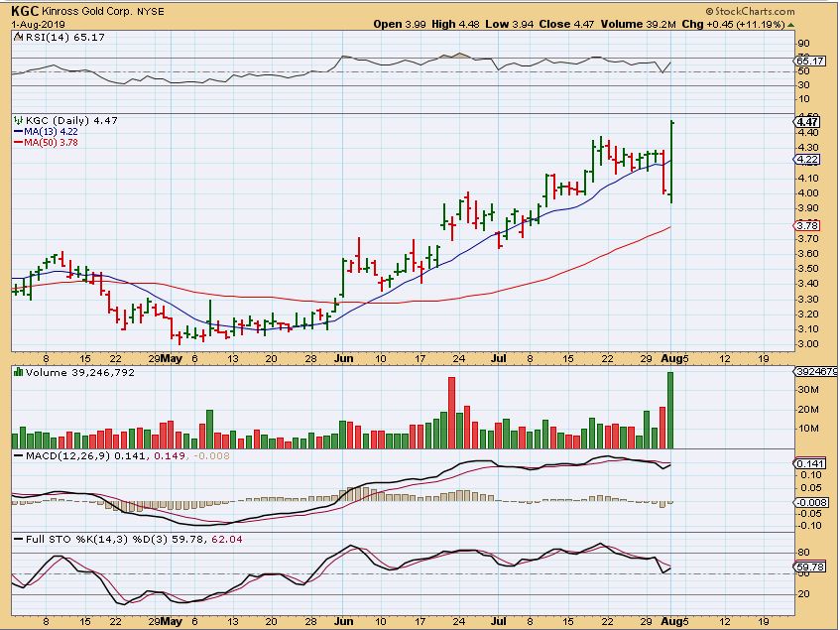840x630 pixels.
Task: Click the KGC ticker symbol in the header
Action: (24, 11)
